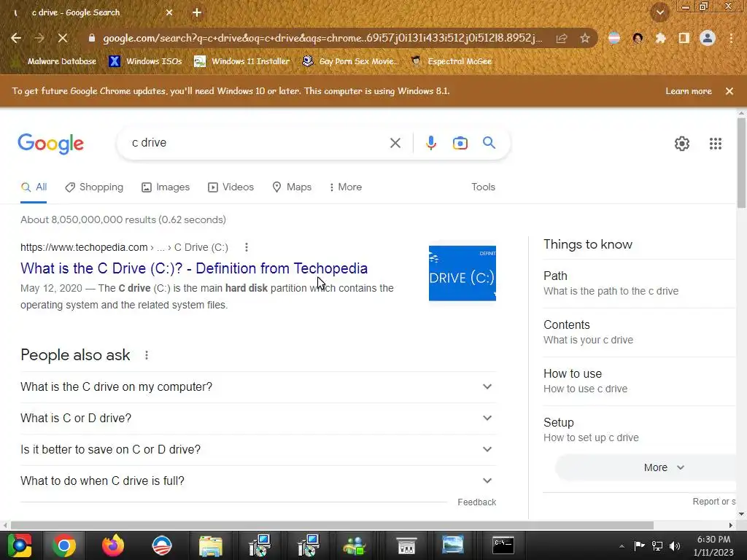Open Path in Things to know
The height and width of the screenshot is (560, 747).
pyautogui.click(x=639, y=284)
